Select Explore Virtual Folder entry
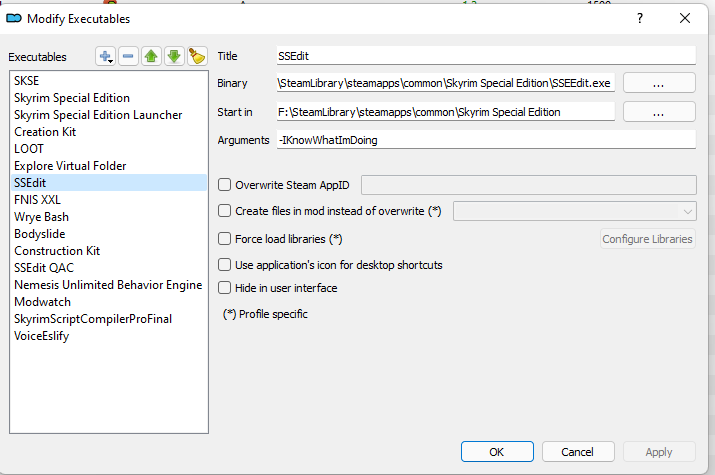Screen dimensions: 715x475 pos(109,165)
